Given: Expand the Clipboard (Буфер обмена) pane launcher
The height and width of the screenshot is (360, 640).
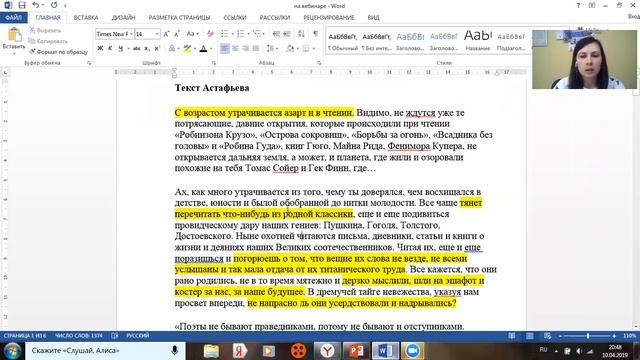Looking at the screenshot, I should click(x=89, y=63).
